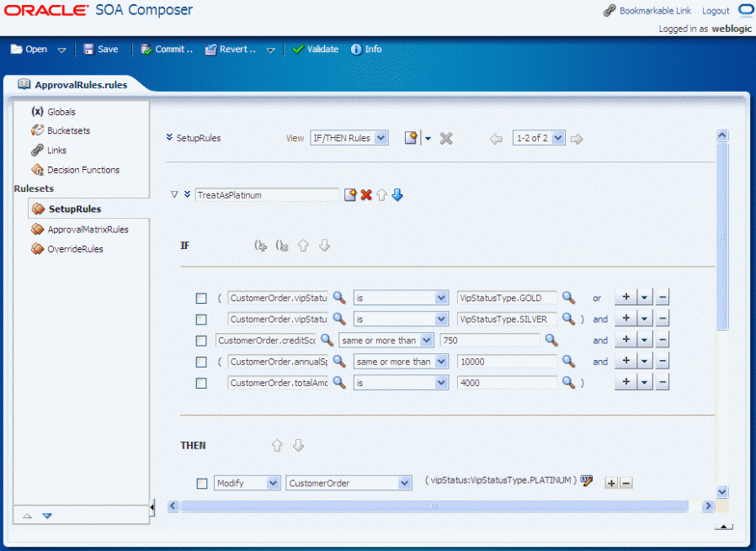Check the Modify CustomerOrder action checkbox
Viewport: 756px width, 551px height.
(202, 484)
